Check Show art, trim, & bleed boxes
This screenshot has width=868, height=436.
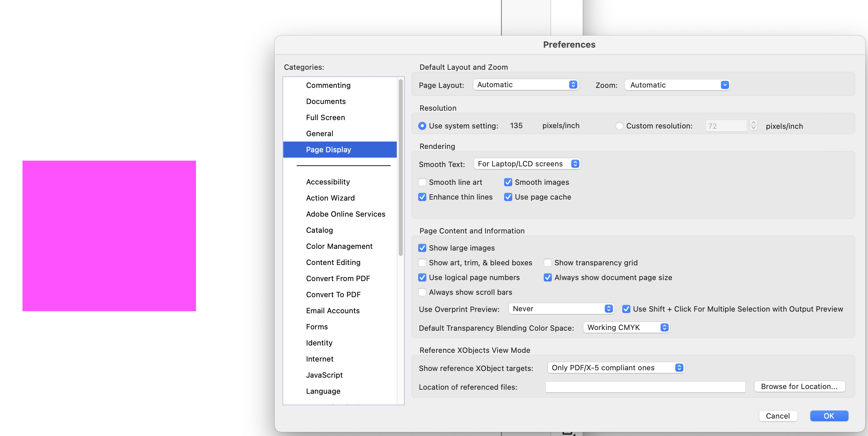pos(422,263)
